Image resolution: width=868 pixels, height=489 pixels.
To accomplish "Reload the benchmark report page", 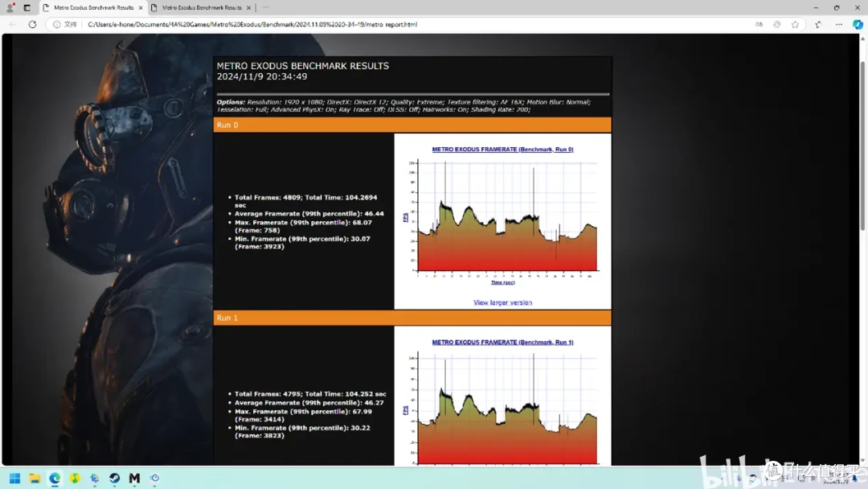I will click(32, 24).
